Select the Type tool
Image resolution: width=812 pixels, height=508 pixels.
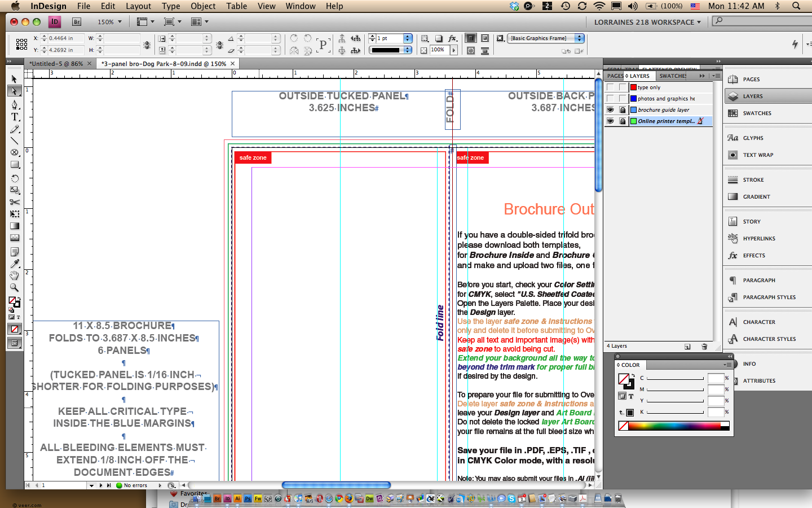click(x=15, y=117)
